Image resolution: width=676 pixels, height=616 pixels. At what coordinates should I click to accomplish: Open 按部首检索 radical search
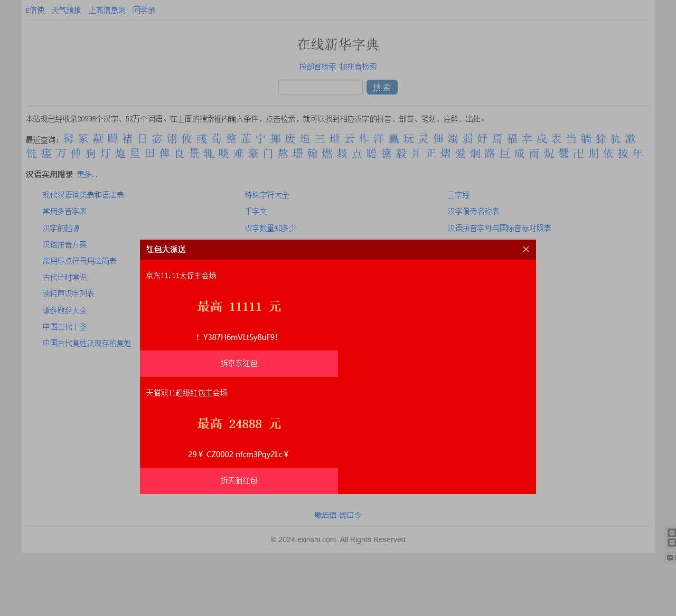pos(317,67)
